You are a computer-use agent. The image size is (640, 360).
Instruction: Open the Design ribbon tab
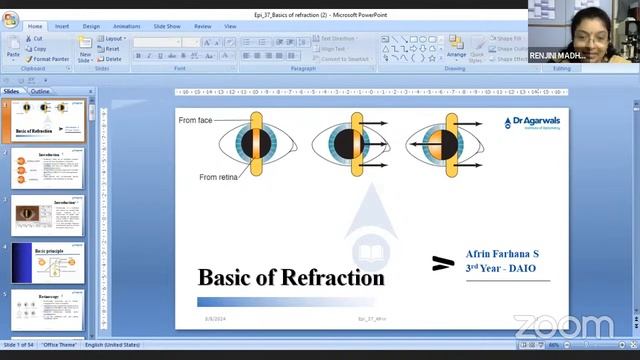coord(91,26)
